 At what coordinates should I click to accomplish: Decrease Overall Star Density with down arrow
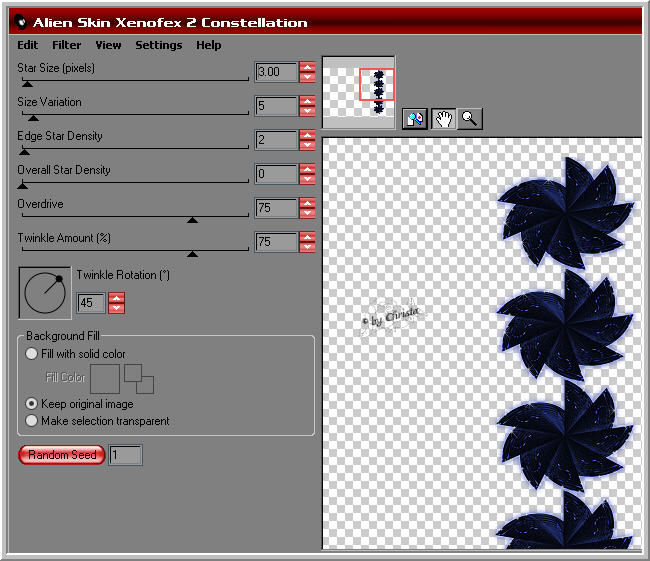[307, 179]
